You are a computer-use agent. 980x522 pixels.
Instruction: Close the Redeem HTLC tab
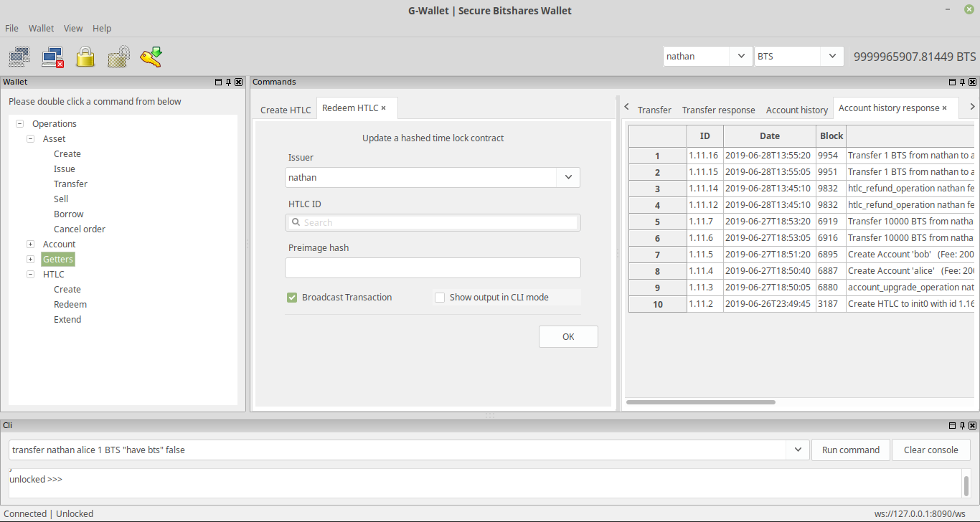pyautogui.click(x=384, y=108)
